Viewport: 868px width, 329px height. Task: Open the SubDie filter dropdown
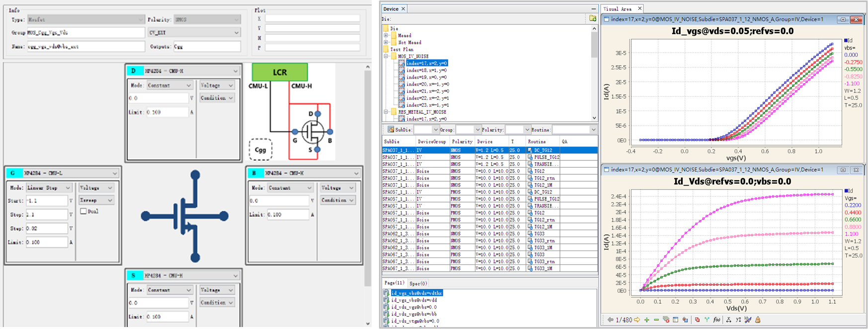point(435,130)
